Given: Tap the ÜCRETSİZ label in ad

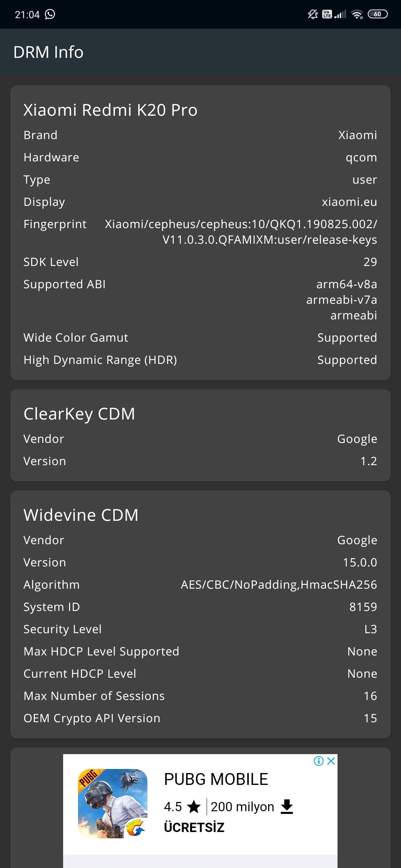Looking at the screenshot, I should pyautogui.click(x=194, y=828).
